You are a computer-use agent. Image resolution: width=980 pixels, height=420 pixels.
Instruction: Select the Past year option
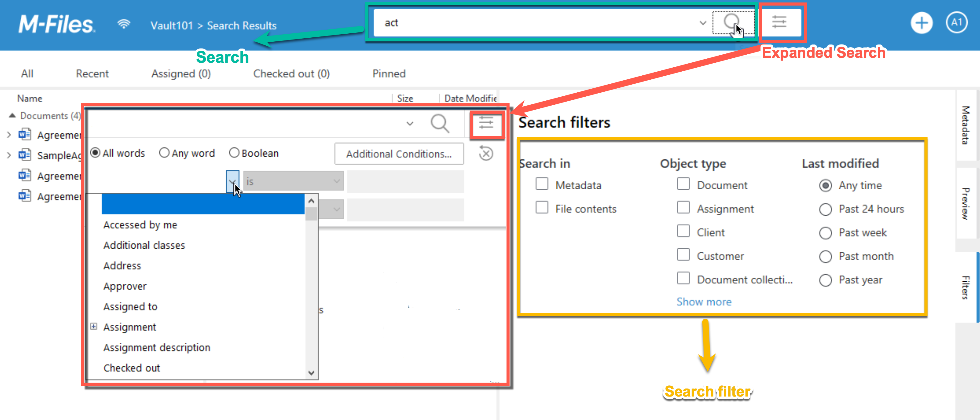click(x=825, y=280)
